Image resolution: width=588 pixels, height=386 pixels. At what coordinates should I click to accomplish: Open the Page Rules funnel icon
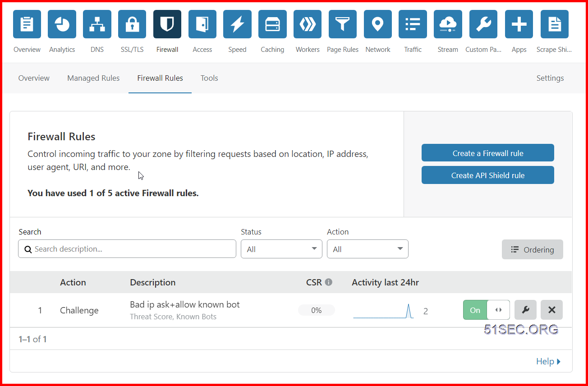(343, 24)
